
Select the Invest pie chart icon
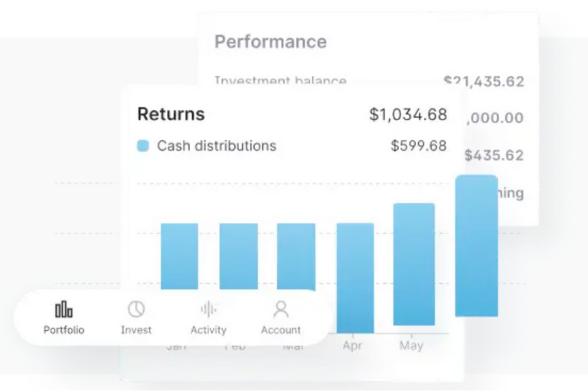[136, 309]
